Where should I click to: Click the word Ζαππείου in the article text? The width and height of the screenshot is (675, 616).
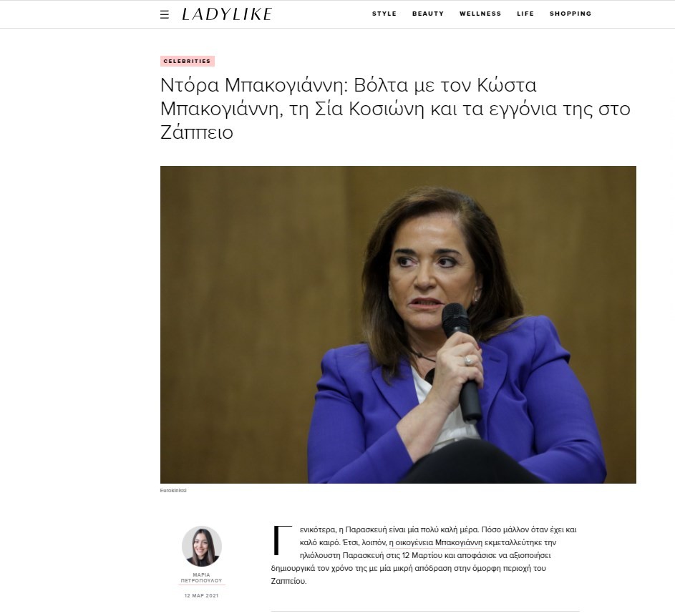288,581
